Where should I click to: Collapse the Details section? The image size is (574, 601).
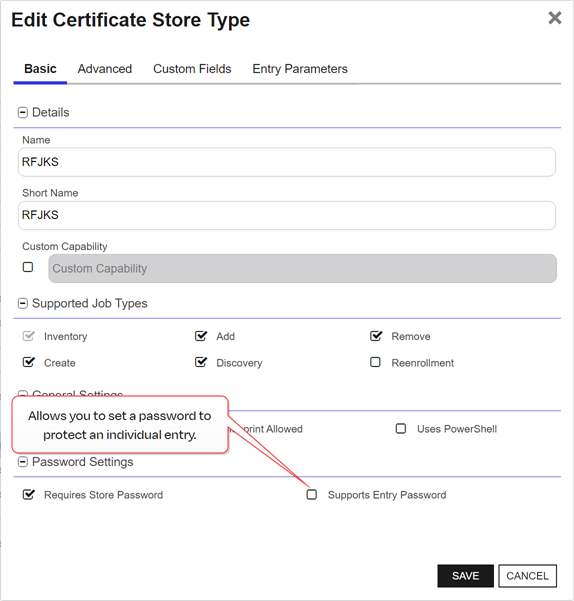click(23, 113)
